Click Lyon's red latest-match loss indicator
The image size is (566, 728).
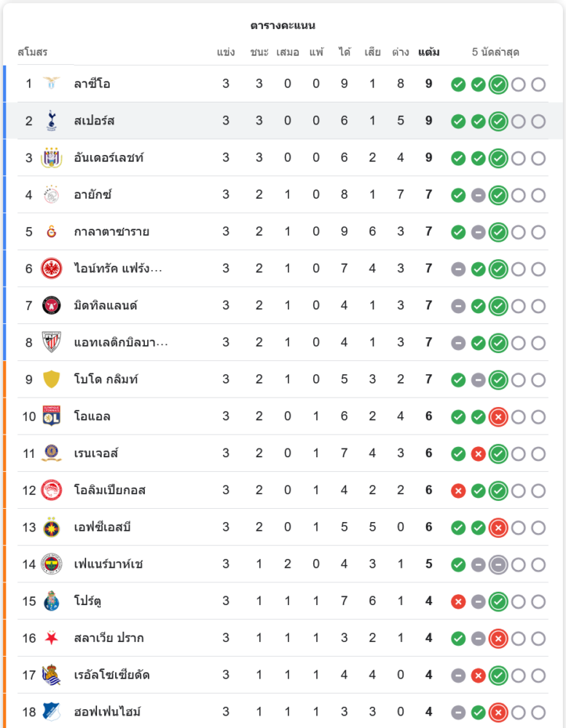[x=498, y=417]
